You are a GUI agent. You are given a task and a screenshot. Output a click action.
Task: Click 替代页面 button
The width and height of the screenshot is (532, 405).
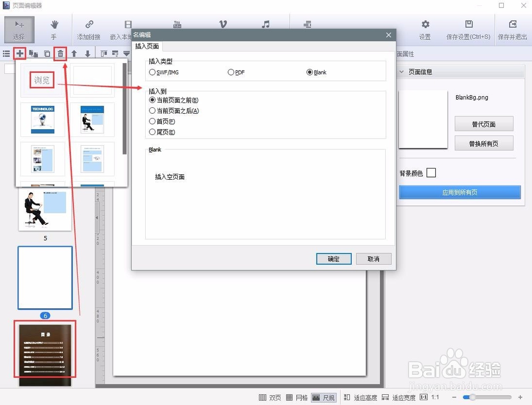tap(484, 124)
